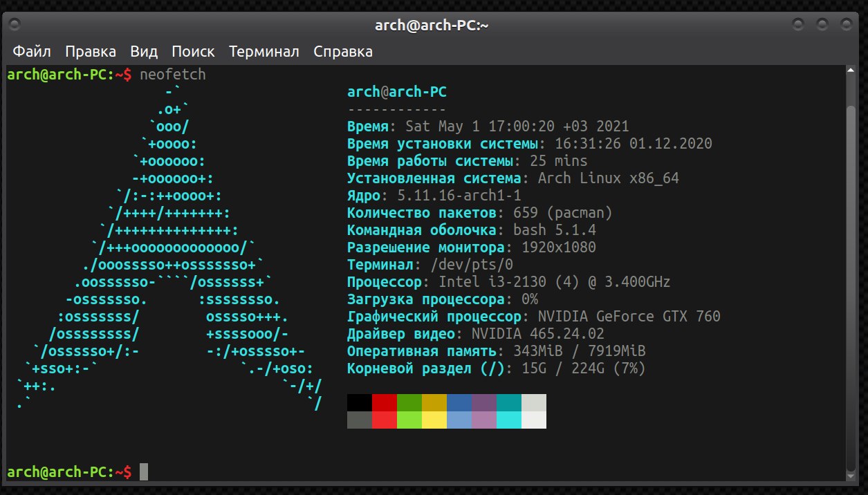This screenshot has height=495, width=868.
Task: Open the Вид menu
Action: pos(144,52)
